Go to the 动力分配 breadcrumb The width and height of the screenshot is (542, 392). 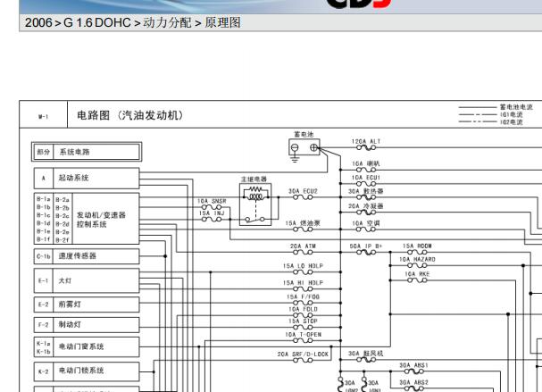167,23
